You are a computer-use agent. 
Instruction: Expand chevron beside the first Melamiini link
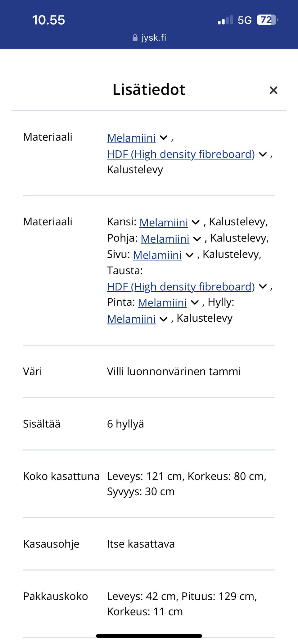(163, 138)
